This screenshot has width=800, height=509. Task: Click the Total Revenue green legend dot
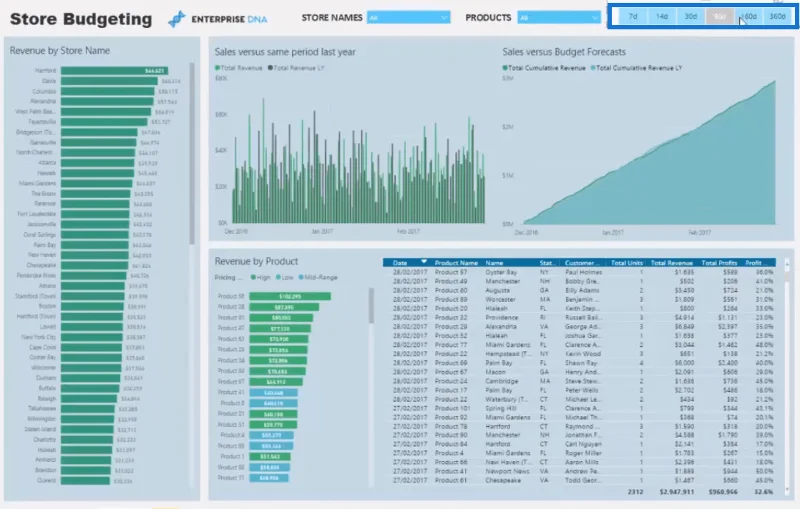pyautogui.click(x=217, y=68)
